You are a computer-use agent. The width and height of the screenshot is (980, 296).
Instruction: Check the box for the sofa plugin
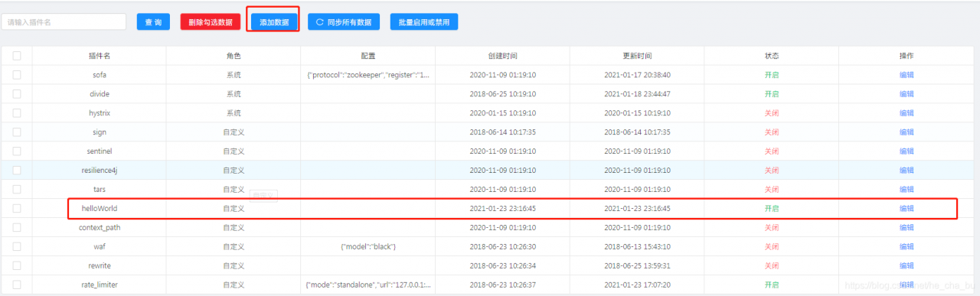(17, 75)
